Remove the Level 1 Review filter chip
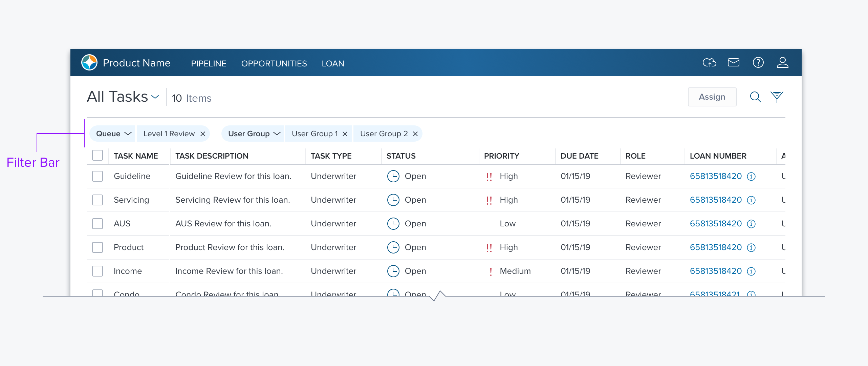This screenshot has width=868, height=366. point(203,134)
